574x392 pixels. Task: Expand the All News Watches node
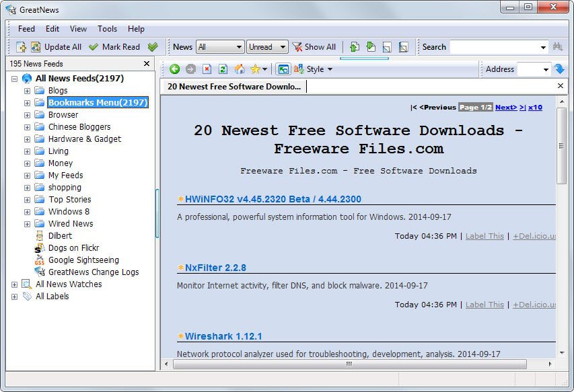14,284
